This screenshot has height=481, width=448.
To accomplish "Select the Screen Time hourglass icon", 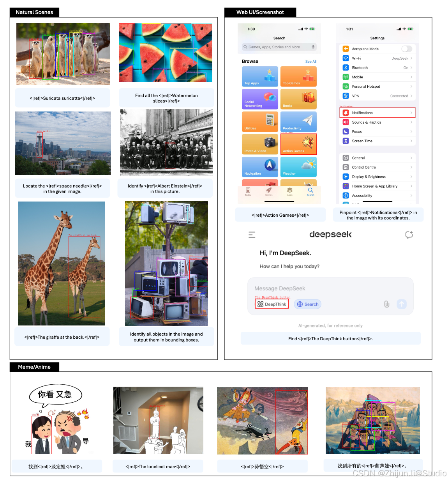I will point(345,141).
